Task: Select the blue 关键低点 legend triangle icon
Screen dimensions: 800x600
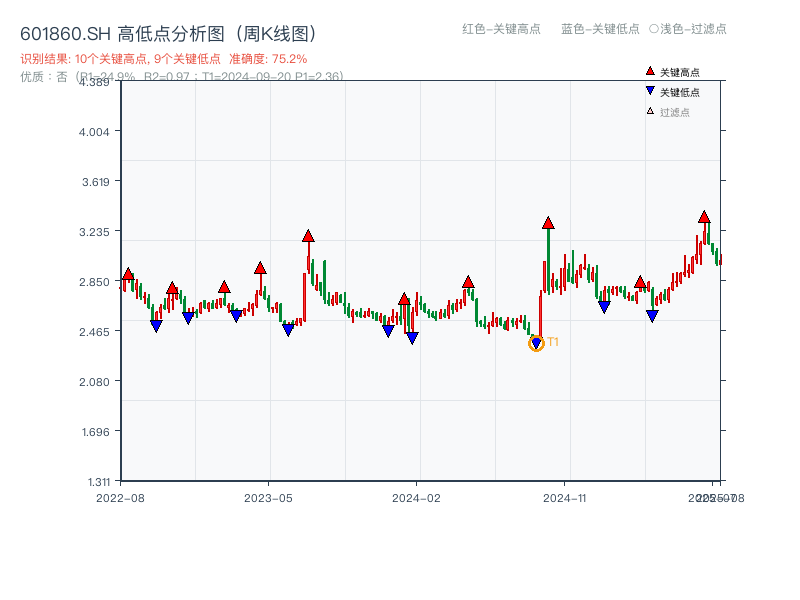Action: (x=650, y=91)
